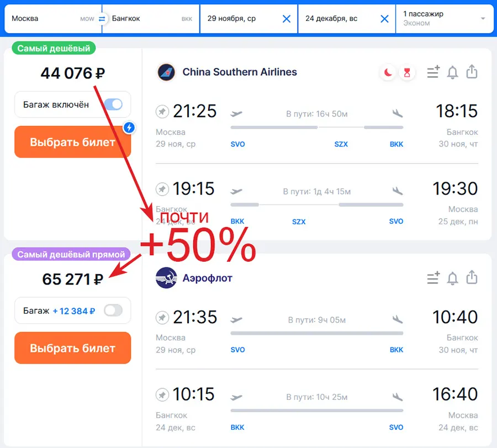This screenshot has width=497, height=448.
Task: Share the China Southern ticket
Action: 472,72
